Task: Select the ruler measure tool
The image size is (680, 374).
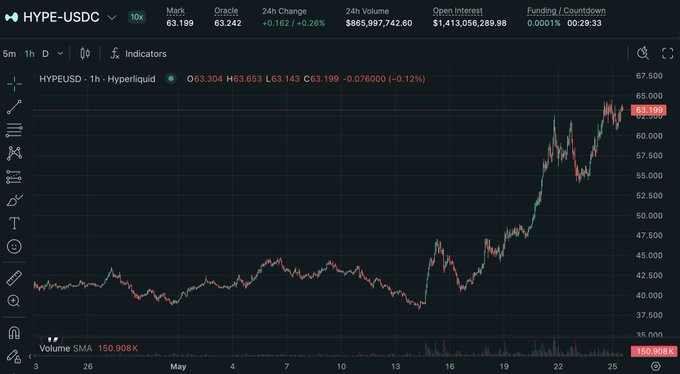Action: [14, 278]
